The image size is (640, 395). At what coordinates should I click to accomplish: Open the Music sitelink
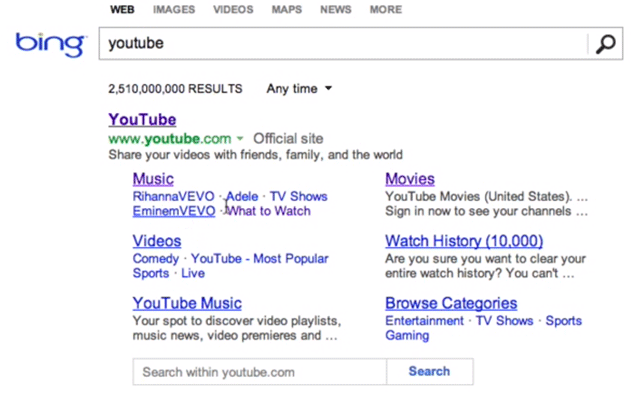point(153,179)
